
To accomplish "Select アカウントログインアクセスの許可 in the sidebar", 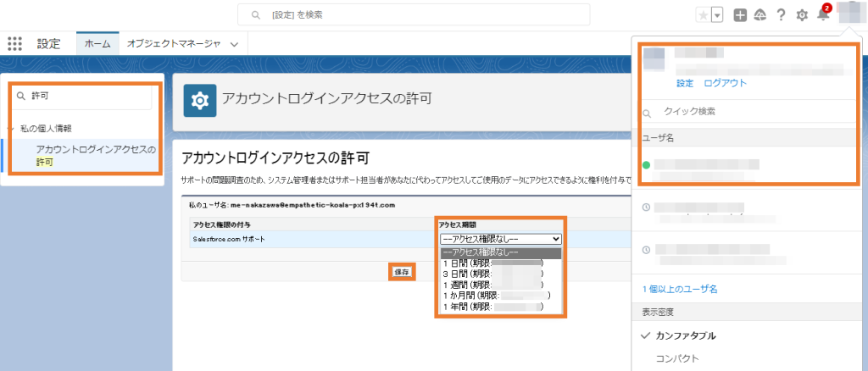I will coord(95,156).
